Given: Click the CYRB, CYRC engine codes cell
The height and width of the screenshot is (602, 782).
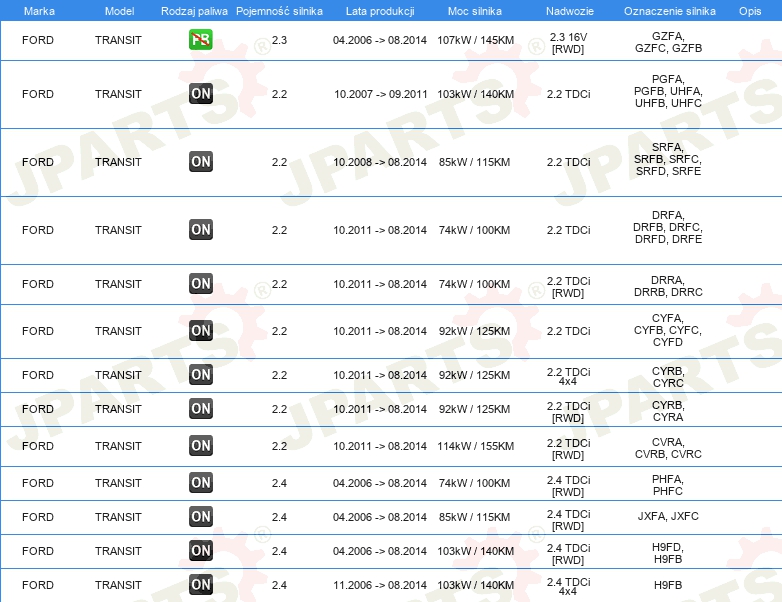Looking at the screenshot, I should coord(668,377).
